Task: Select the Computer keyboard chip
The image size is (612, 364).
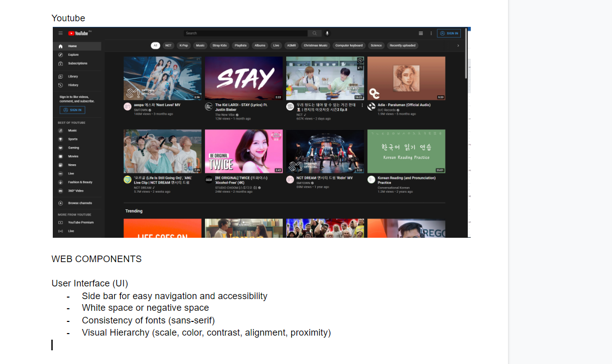Action: (349, 46)
